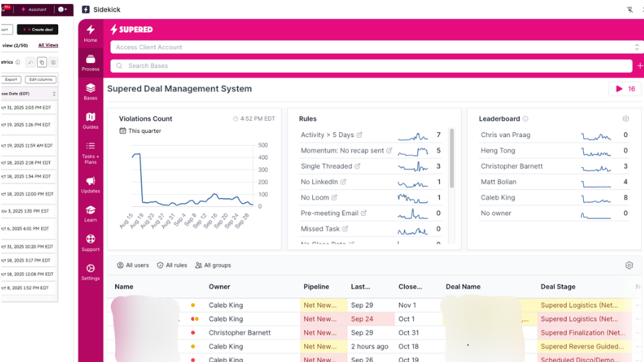
Task: Open Settings in the sidebar
Action: pyautogui.click(x=90, y=271)
